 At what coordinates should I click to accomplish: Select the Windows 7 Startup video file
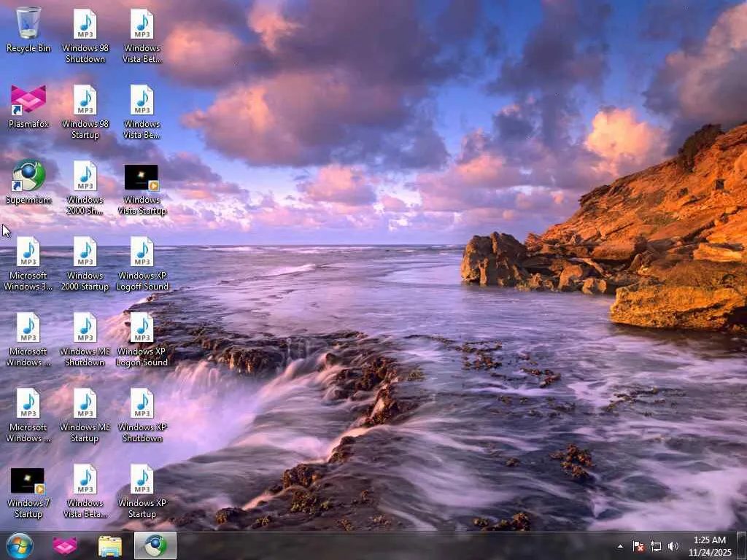click(x=28, y=493)
